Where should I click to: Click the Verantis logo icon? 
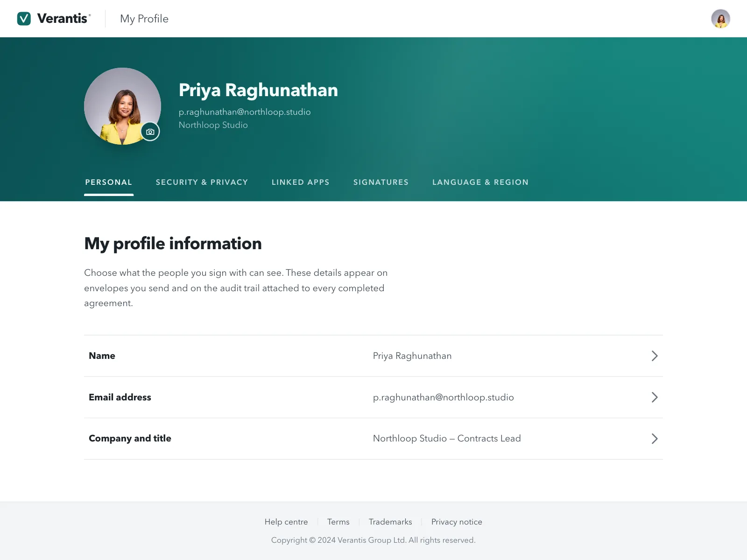[x=24, y=19]
